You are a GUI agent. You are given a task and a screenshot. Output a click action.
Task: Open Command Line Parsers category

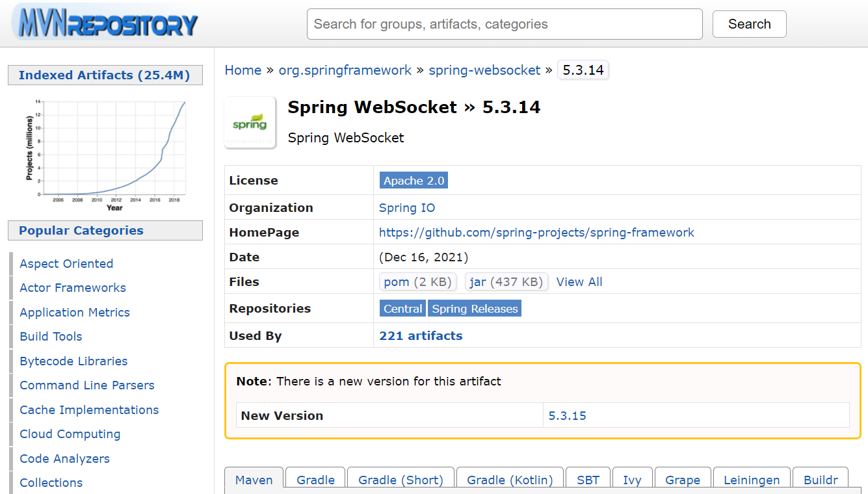coord(87,385)
